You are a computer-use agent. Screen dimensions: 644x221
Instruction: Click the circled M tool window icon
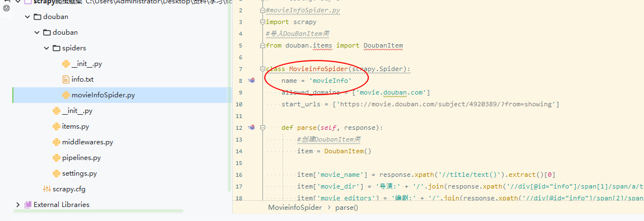(x=6, y=8)
